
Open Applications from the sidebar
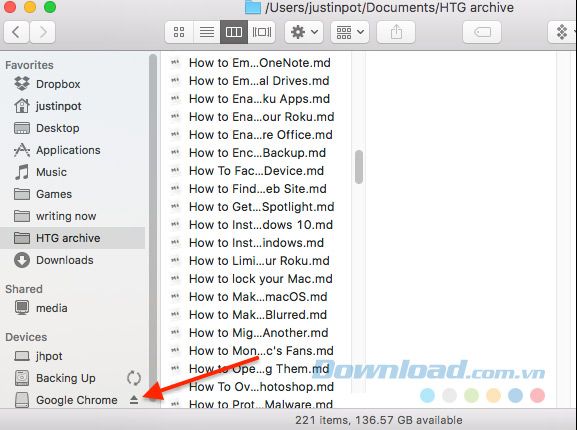pos(72,150)
